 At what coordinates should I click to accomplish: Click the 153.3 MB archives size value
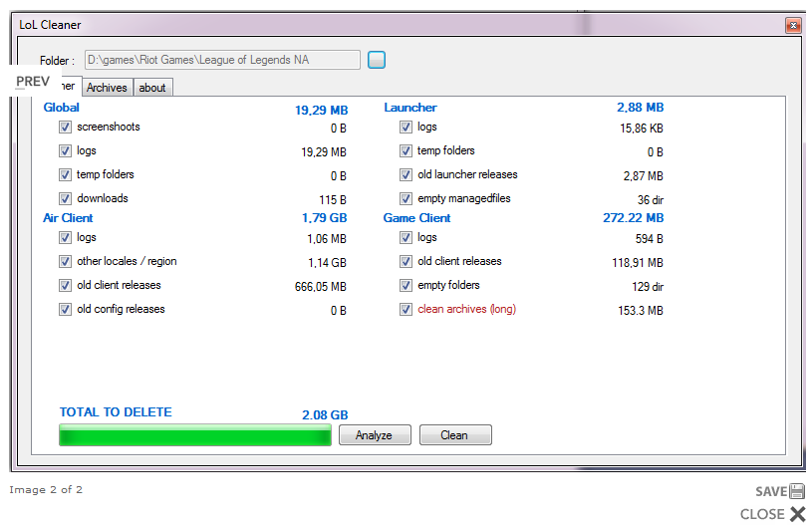pyautogui.click(x=640, y=311)
